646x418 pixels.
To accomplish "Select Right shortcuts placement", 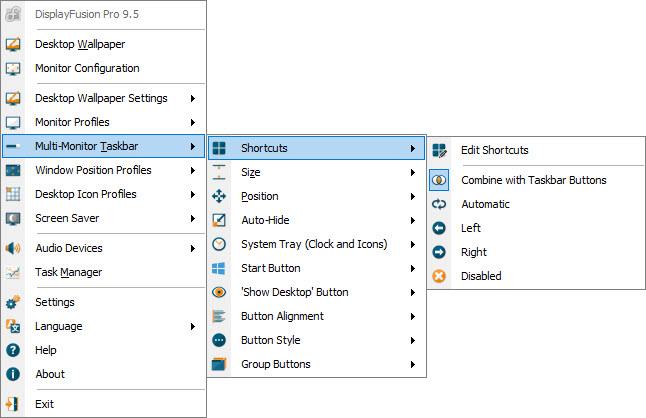I will pos(536,252).
